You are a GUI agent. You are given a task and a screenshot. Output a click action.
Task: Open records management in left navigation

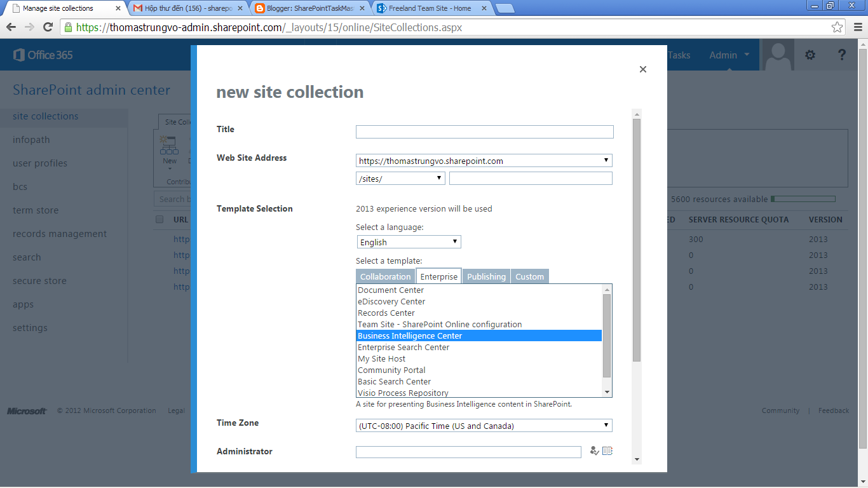tap(60, 234)
